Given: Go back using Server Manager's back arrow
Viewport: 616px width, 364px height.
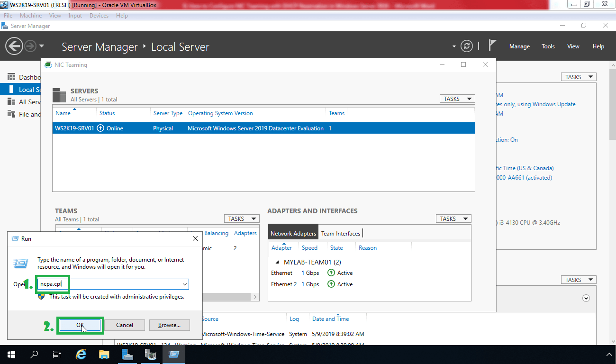Looking at the screenshot, I should [14, 46].
